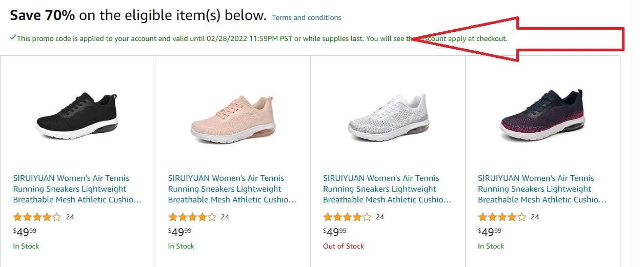Open the Terms and conditions link
644x267 pixels.
(306, 17)
